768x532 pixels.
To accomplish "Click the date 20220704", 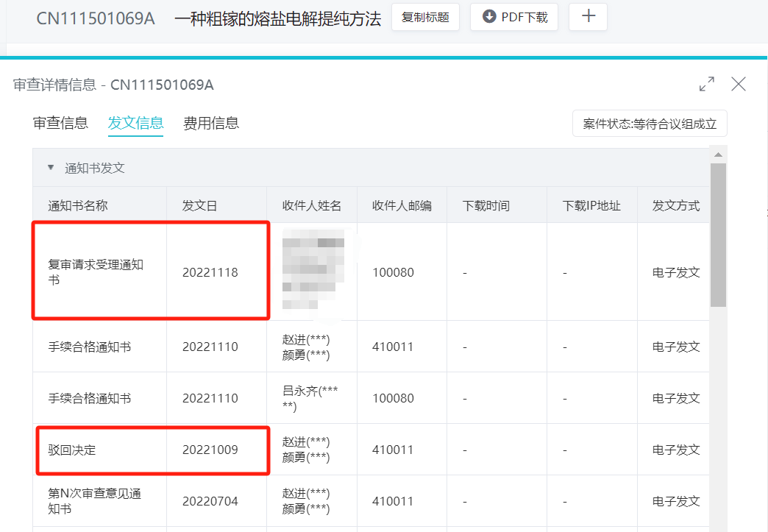I will point(210,501).
